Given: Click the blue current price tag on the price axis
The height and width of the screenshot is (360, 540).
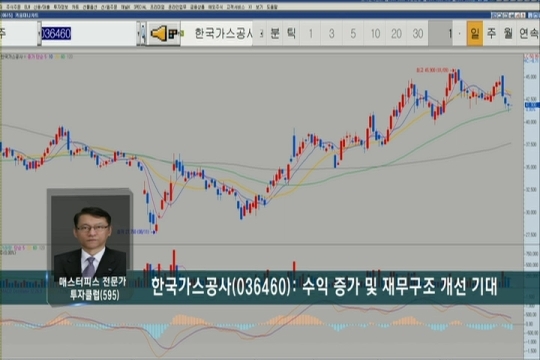Looking at the screenshot, I should 532,105.
